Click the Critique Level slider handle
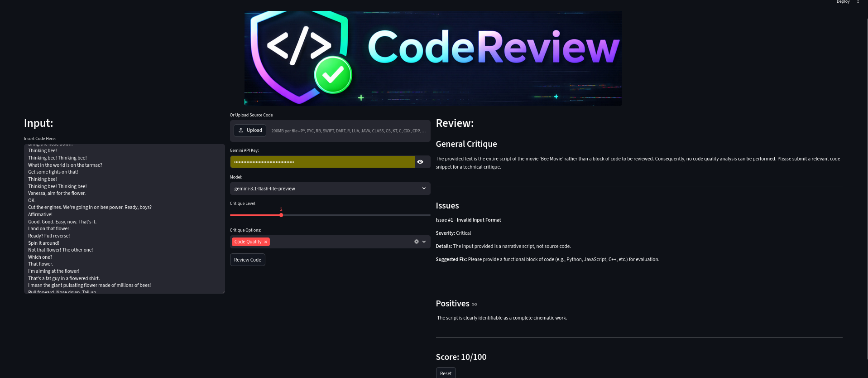The width and height of the screenshot is (868, 378). [x=281, y=215]
